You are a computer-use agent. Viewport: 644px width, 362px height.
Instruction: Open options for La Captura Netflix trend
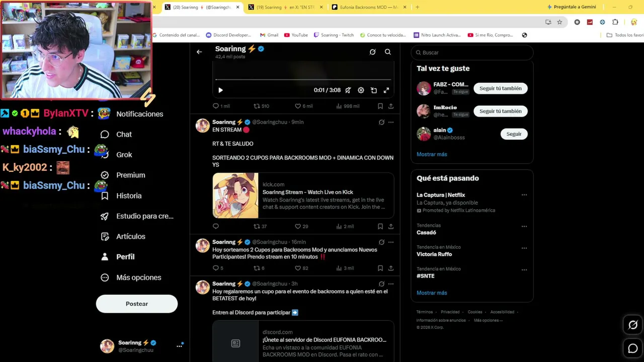(524, 195)
